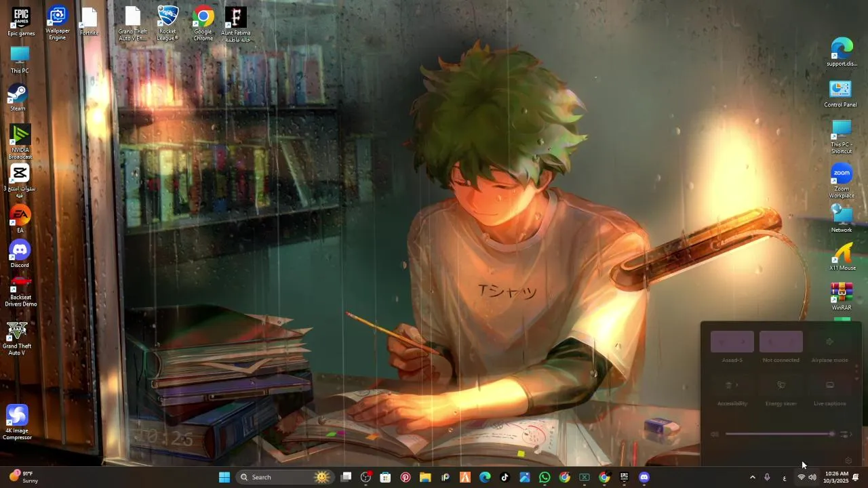Viewport: 868px width, 488px height.
Task: Select the Zoom Workplace desktop icon
Action: (x=842, y=181)
